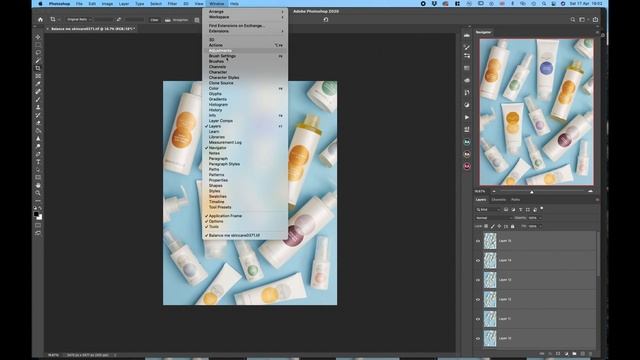Viewport: 640px width, 360px height.
Task: Choose Properties in the Window menu
Action: (x=245, y=180)
